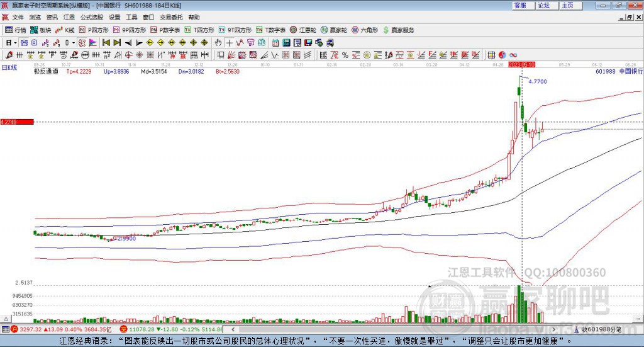644x347 pixels.
Task: Click the yin-yang icon in toolbar
Action: point(502,55)
